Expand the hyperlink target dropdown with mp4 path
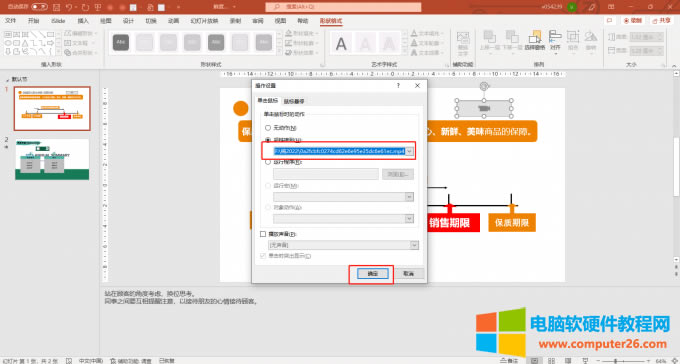Viewport: 680px width, 364px height. (409, 151)
